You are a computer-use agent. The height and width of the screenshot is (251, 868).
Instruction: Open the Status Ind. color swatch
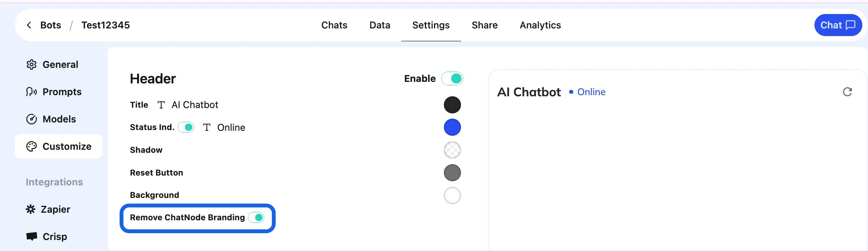[x=452, y=127]
